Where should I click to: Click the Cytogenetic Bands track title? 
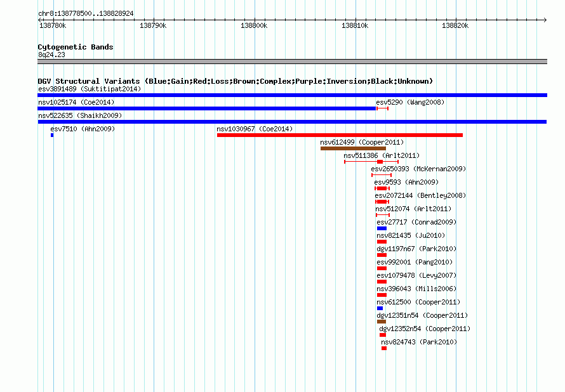tap(76, 47)
